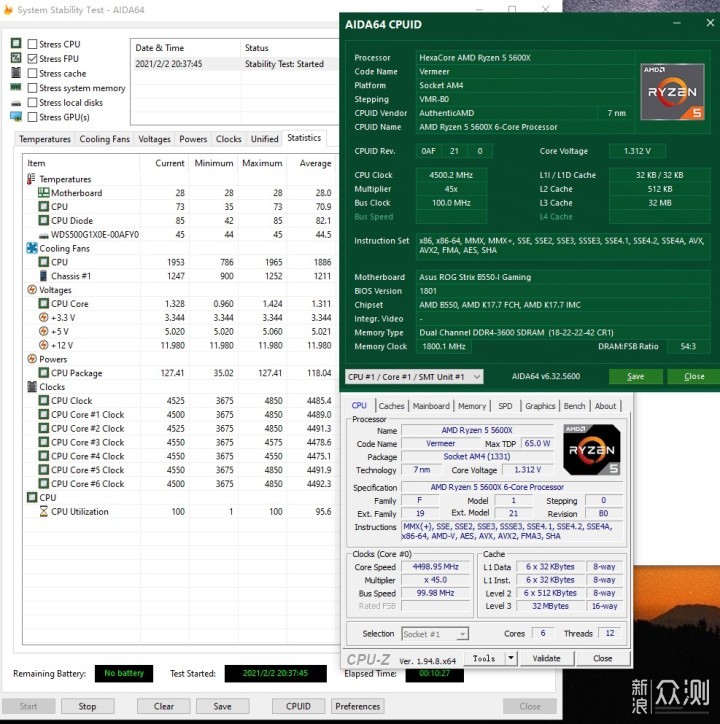This screenshot has height=724, width=720.
Task: Click the AIDA64 flame icon in title bar
Action: click(x=8, y=9)
